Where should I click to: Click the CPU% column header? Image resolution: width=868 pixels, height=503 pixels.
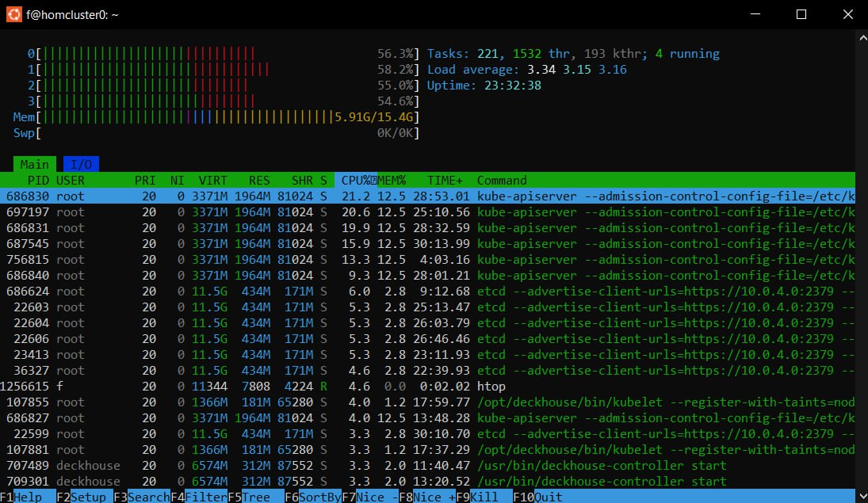point(356,181)
